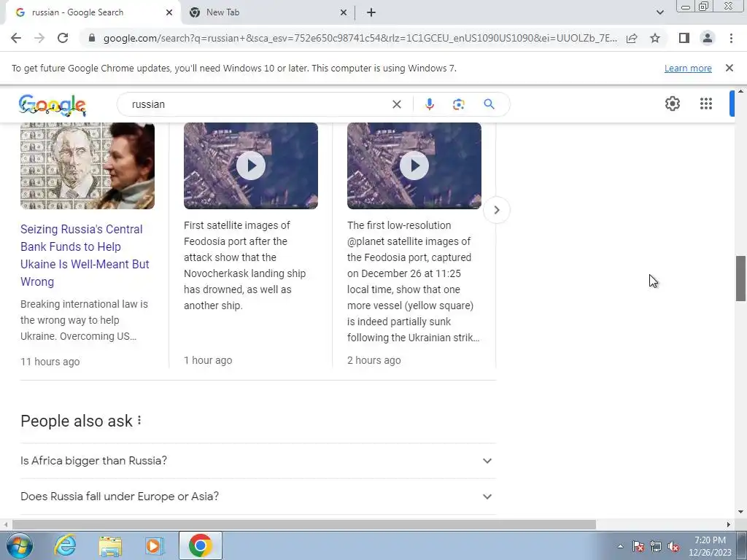The width and height of the screenshot is (747, 560).
Task: Click the "2 hours ago" timestamp
Action: pyautogui.click(x=374, y=360)
